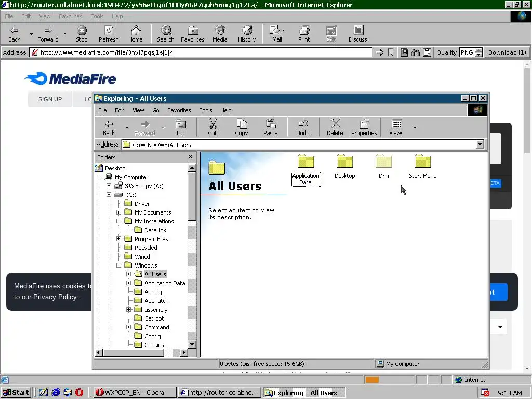Click the Opera quick launch icon
The width and height of the screenshot is (532, 399).
coord(79,393)
